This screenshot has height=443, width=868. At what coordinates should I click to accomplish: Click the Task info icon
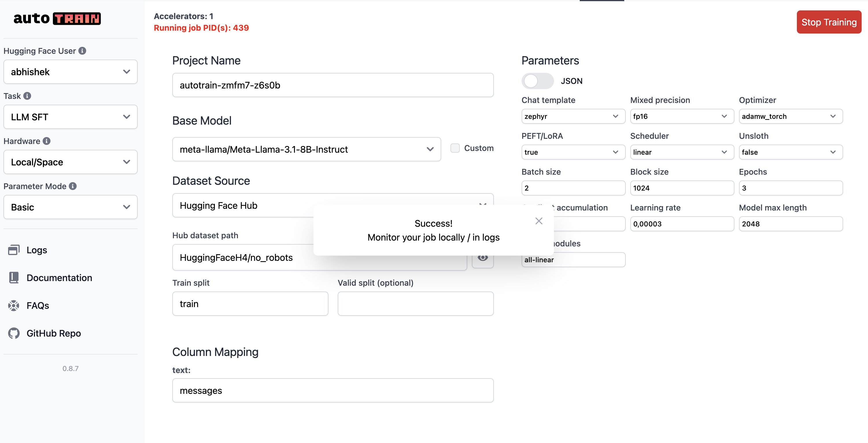tap(27, 96)
